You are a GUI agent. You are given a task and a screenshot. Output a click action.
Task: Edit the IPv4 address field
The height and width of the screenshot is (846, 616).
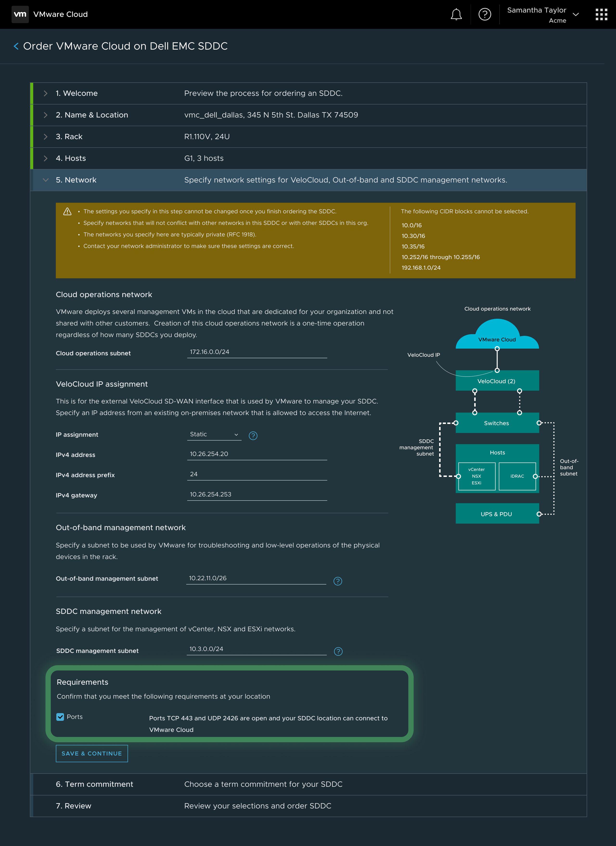tap(257, 454)
